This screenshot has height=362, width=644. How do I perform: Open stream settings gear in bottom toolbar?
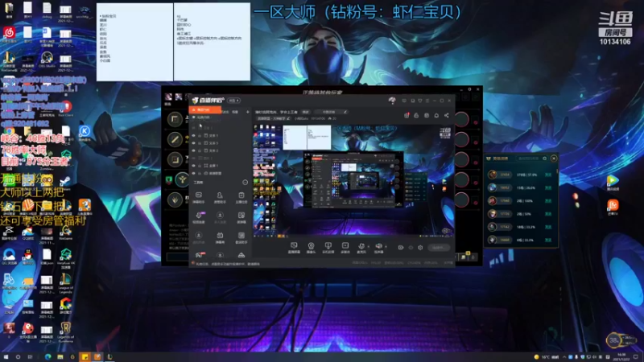(x=420, y=248)
